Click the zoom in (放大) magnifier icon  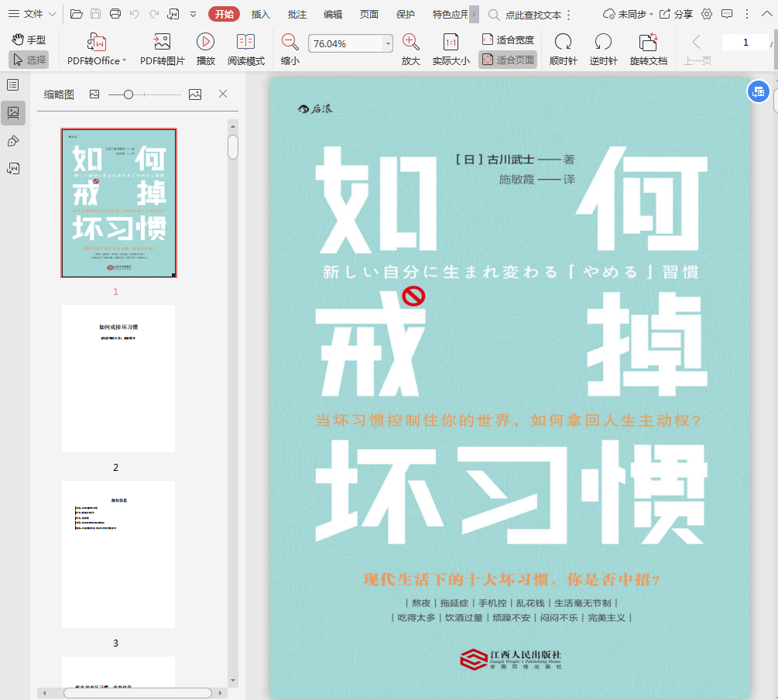[x=411, y=43]
